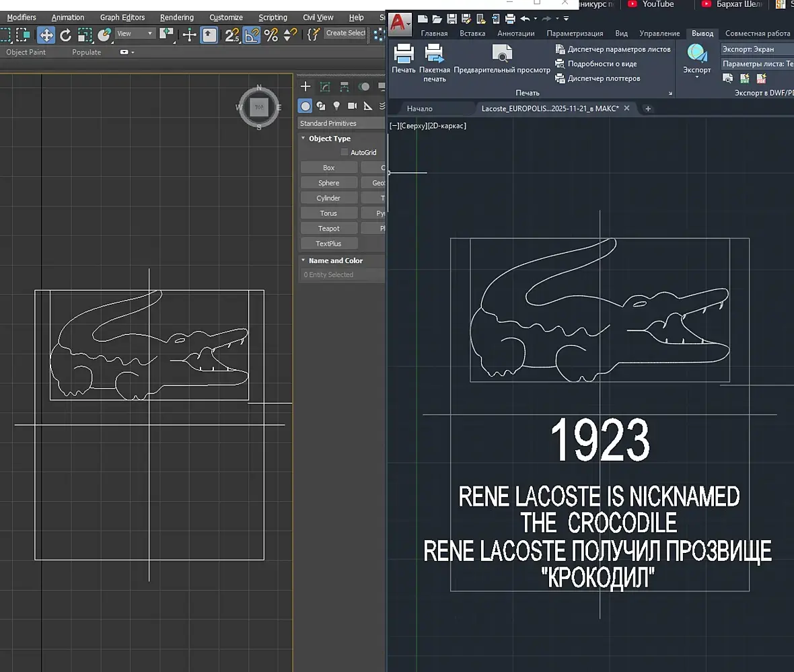Open the View reference coordinate dropdown
This screenshot has height=672, width=794.
pos(135,34)
